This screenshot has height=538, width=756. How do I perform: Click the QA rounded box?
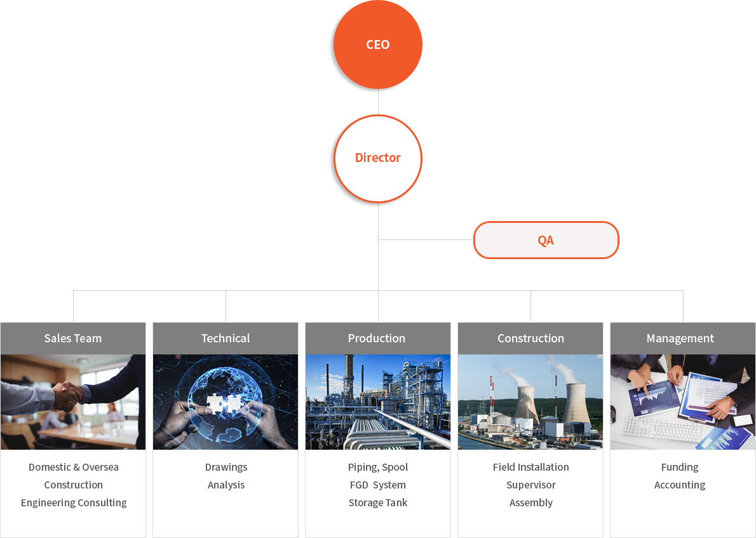[x=546, y=240]
